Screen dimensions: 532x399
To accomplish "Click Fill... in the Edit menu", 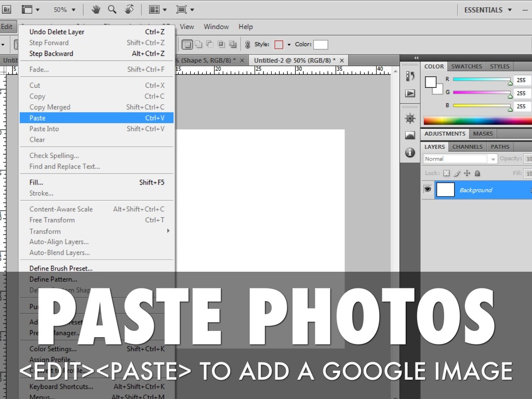I will 36,182.
